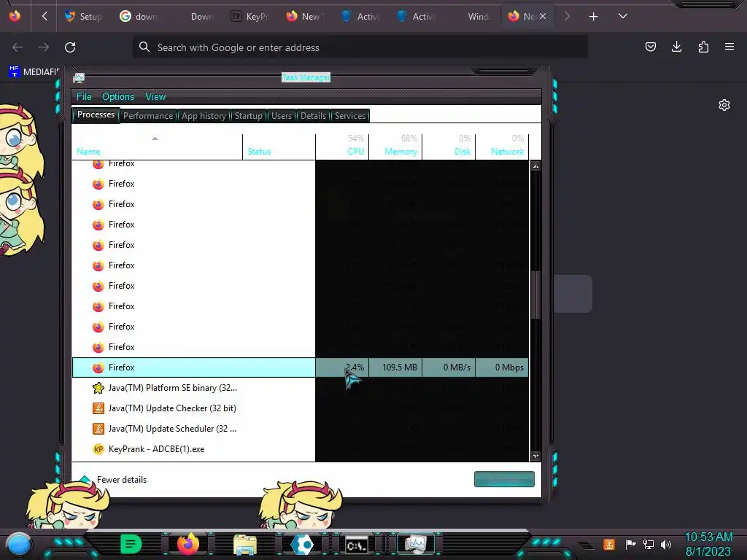Click the process list scrollbar thumb
Screen dimensions: 747x560
pyautogui.click(x=536, y=295)
